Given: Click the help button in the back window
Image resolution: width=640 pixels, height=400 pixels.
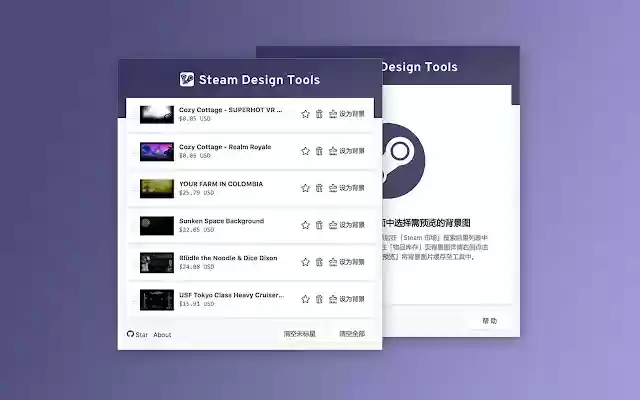Looking at the screenshot, I should (490, 321).
